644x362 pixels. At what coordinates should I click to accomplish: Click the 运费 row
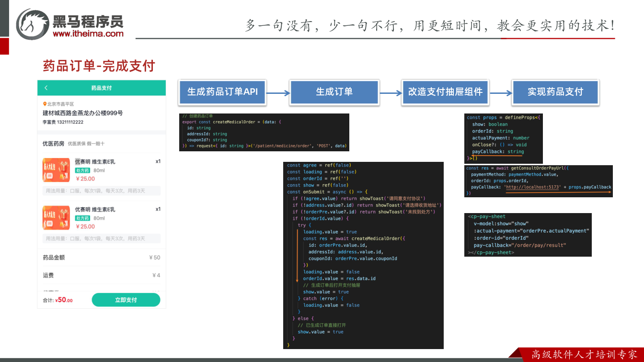pos(102,275)
